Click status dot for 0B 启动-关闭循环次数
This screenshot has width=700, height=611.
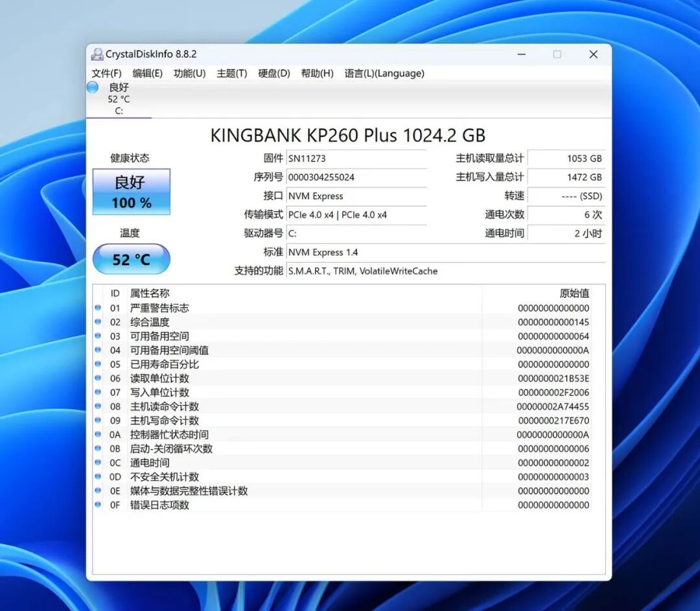click(x=99, y=448)
